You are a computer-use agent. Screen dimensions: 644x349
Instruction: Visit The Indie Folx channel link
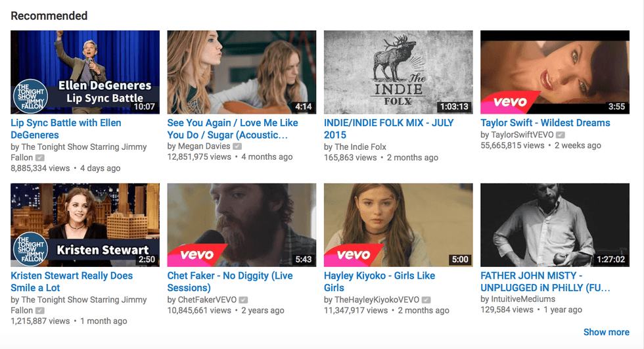coord(360,147)
